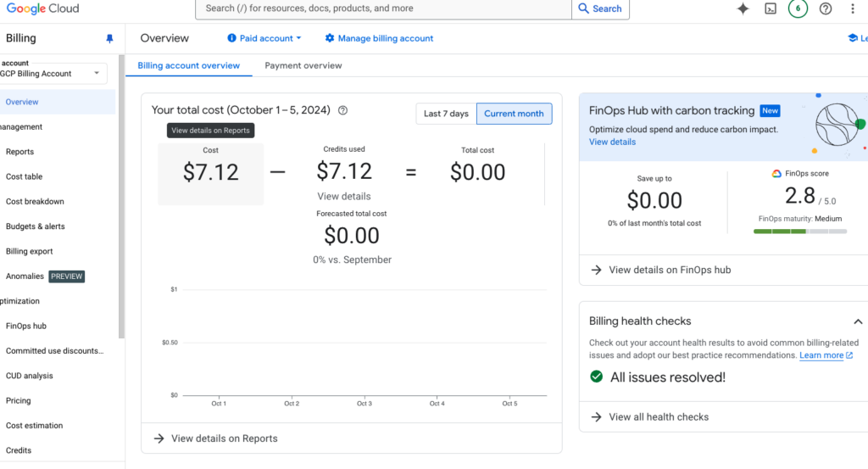Open the notifications badge showing 6

click(798, 8)
